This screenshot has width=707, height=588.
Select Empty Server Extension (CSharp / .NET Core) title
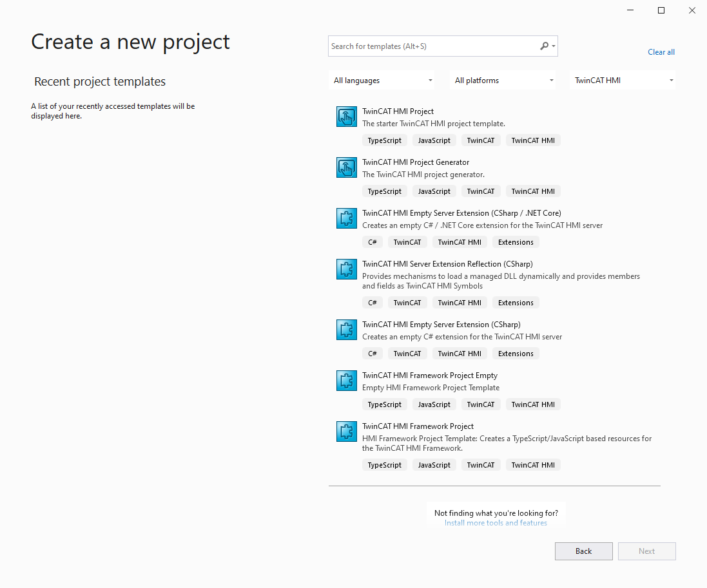click(461, 213)
